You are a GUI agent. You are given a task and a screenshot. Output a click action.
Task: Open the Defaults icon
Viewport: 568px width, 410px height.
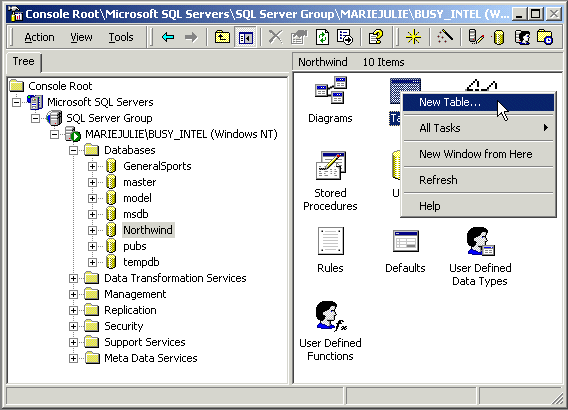[406, 241]
